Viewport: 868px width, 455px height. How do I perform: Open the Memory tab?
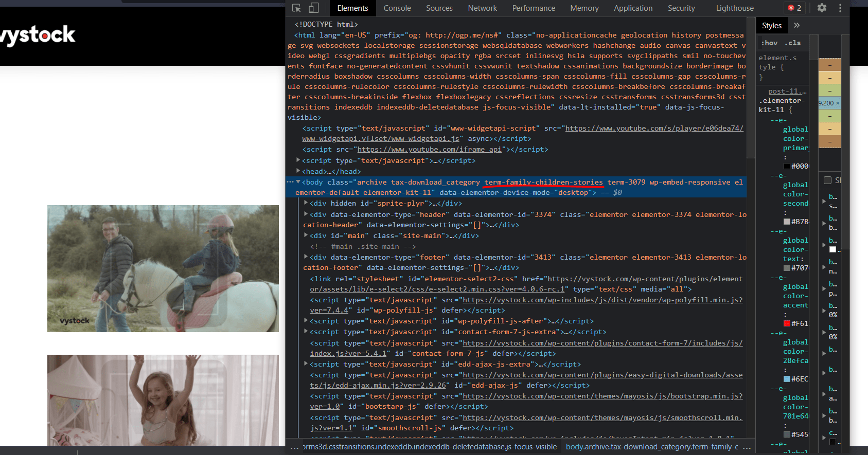coord(584,8)
